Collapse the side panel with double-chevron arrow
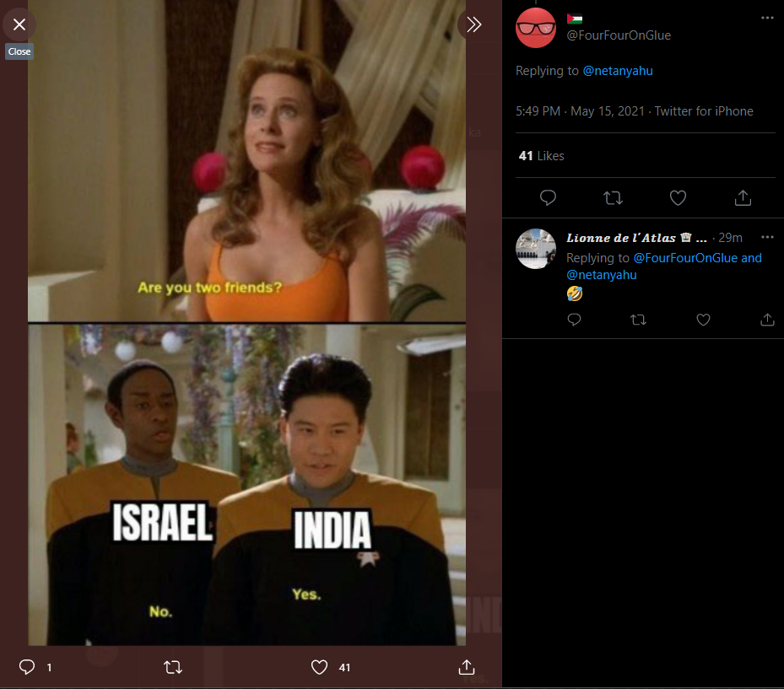 tap(473, 24)
